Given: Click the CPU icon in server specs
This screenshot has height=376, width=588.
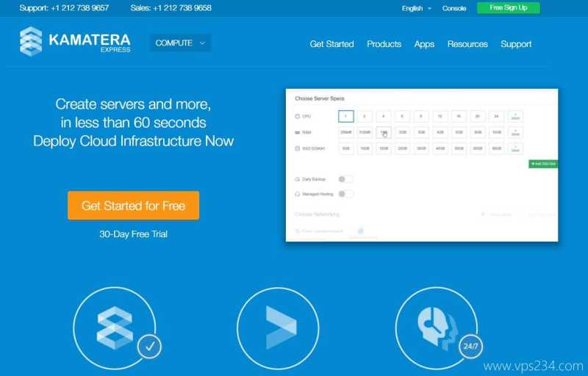Looking at the screenshot, I should (x=298, y=116).
